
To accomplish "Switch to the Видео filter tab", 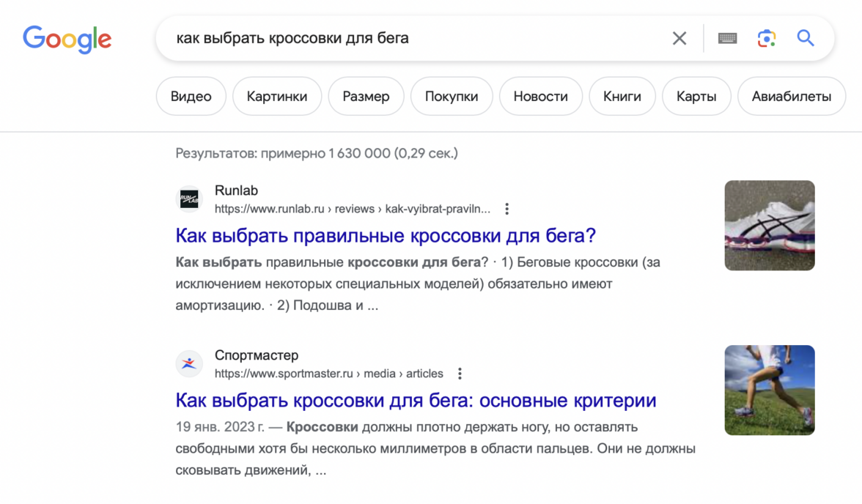I will pos(191,96).
